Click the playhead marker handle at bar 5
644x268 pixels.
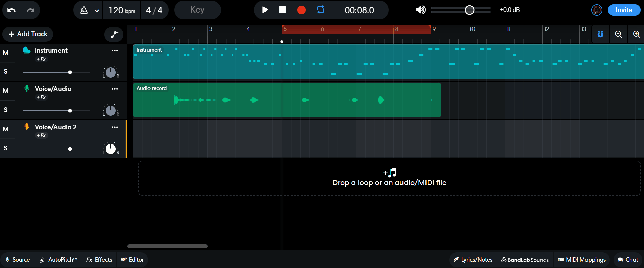[282, 42]
